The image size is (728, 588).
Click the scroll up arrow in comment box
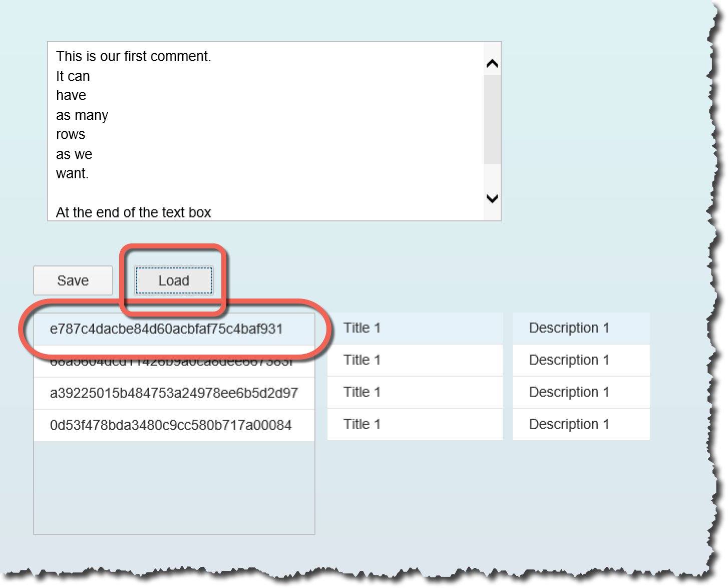point(492,64)
